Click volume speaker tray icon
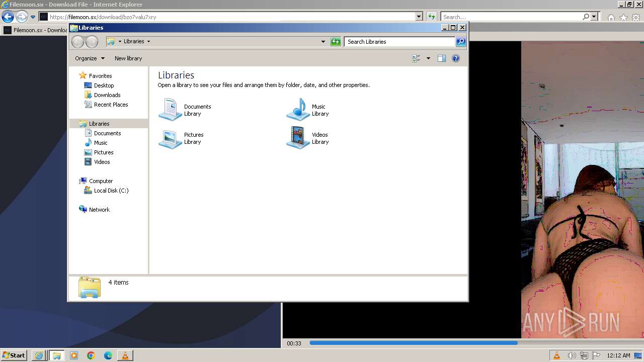The height and width of the screenshot is (362, 644). pos(572,355)
